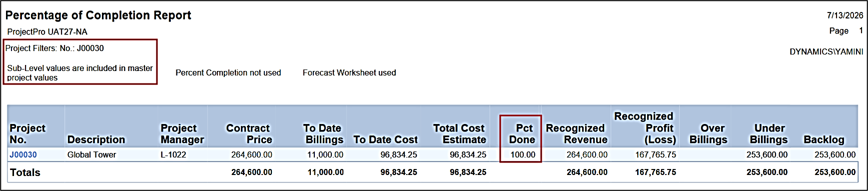This screenshot has height=191, width=868.
Task: Click company name 'ProjectPro UAT27-NA'
Action: click(47, 32)
